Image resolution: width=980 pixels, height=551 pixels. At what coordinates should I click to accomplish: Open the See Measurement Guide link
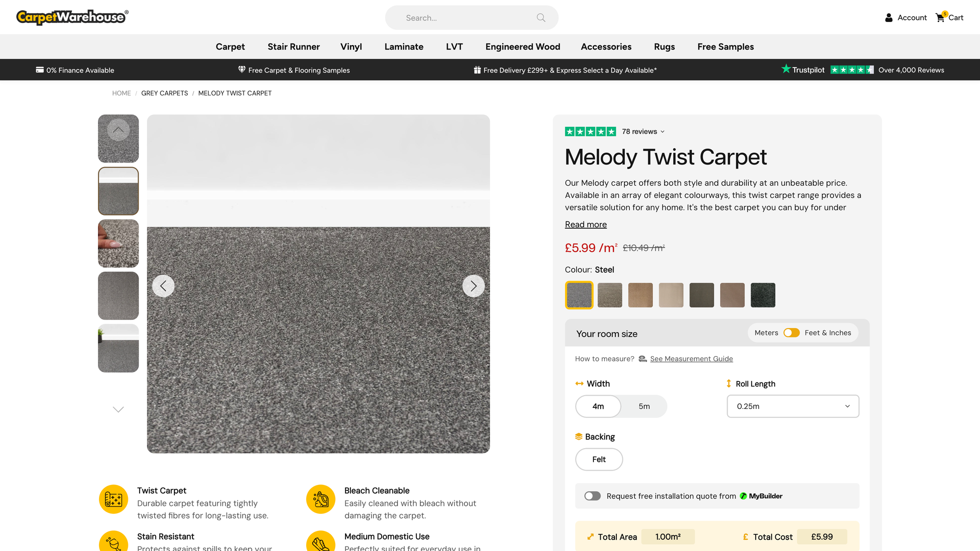tap(691, 359)
